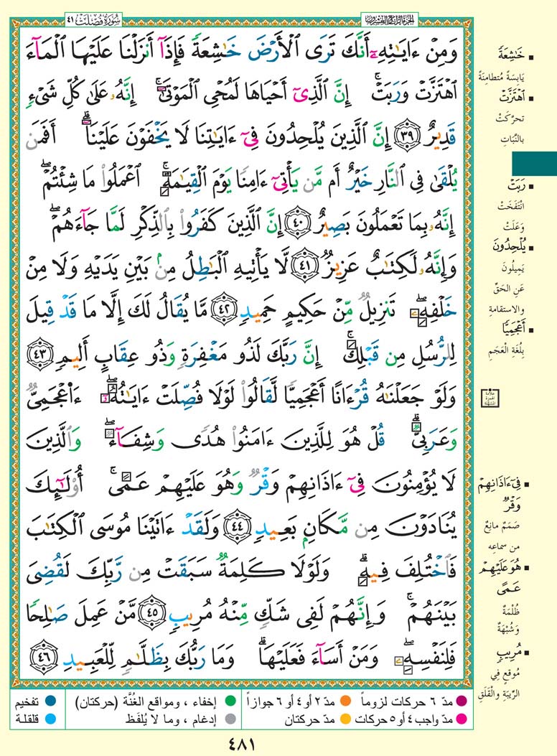557x756 pixels.
Task: Click margin word رَبَتْ
Action: [x=516, y=185]
